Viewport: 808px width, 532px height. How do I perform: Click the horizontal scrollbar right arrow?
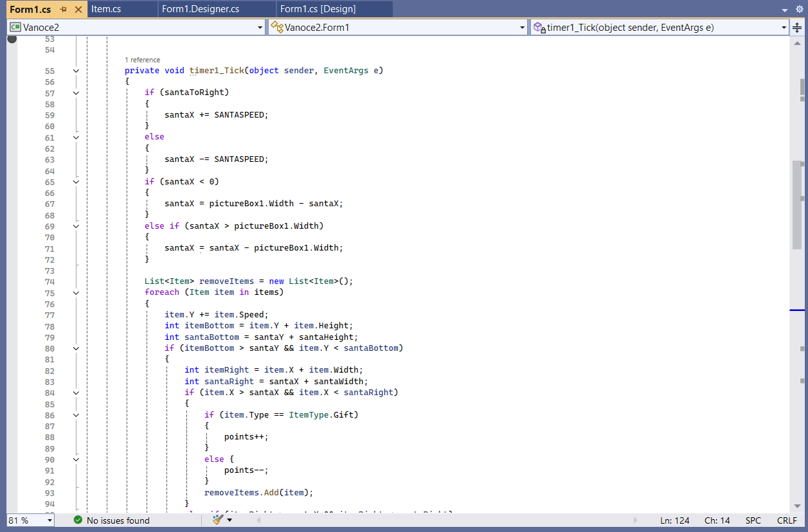pos(636,520)
